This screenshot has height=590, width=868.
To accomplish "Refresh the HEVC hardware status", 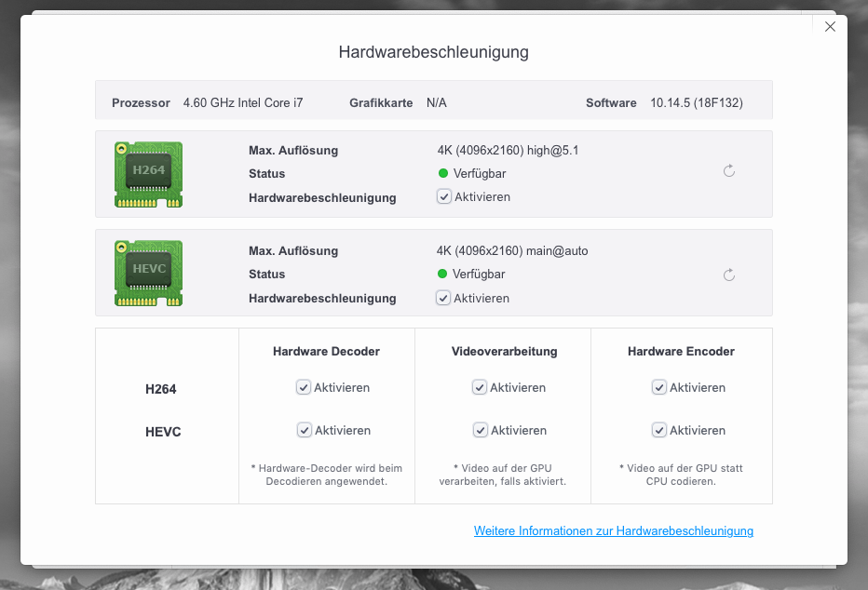I will point(729,275).
